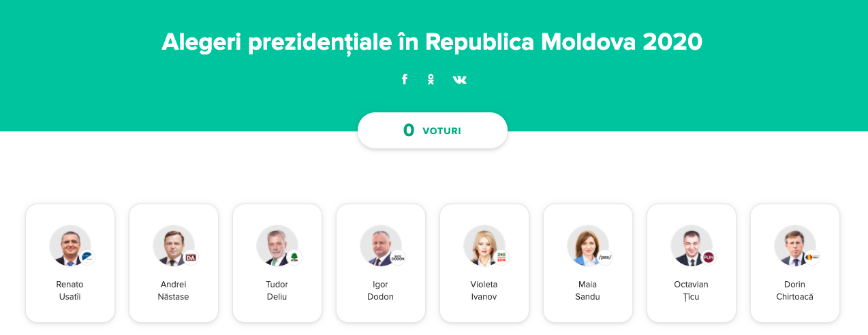
Task: Select Maia Sandu's portrait photo
Action: tap(588, 245)
